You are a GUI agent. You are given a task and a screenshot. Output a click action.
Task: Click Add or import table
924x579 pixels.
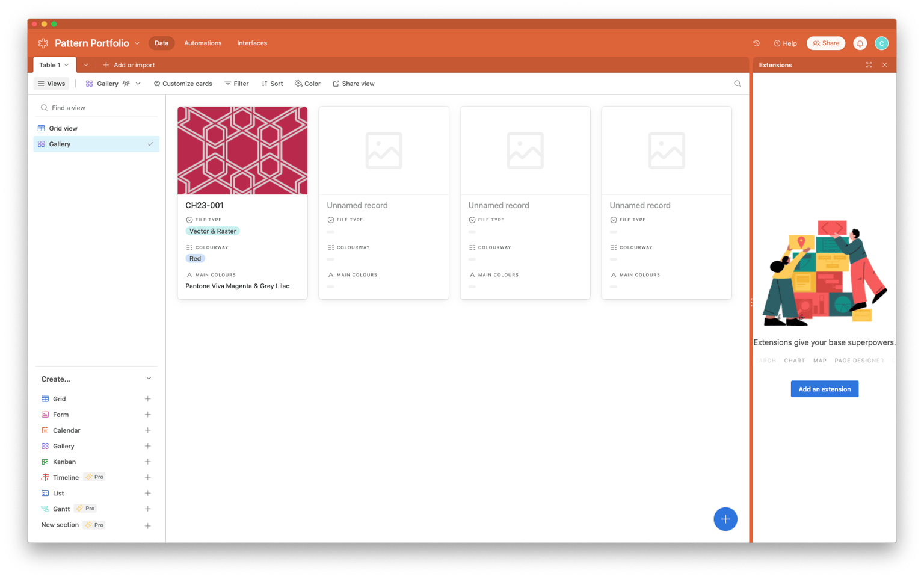[129, 65]
